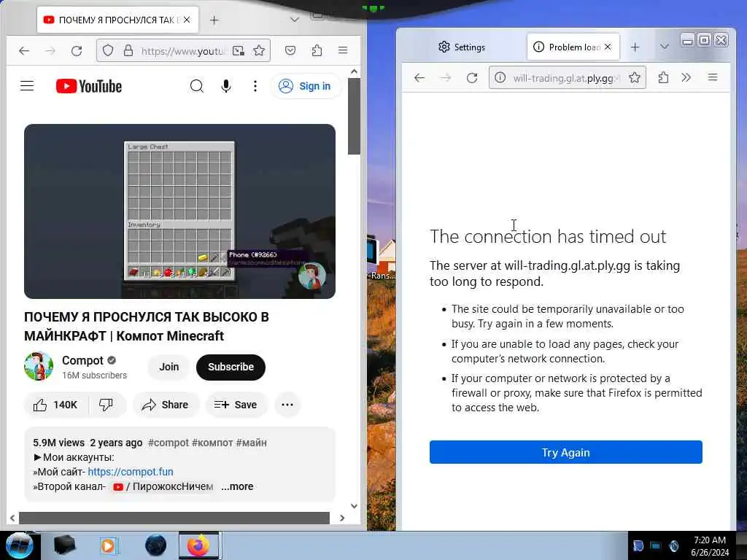Click scroll down arrow in YouTube window
The image size is (747, 560).
pyautogui.click(x=354, y=506)
